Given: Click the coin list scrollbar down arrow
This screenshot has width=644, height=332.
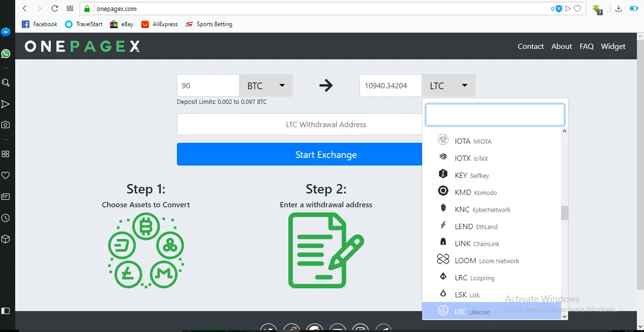Looking at the screenshot, I should 565,316.
